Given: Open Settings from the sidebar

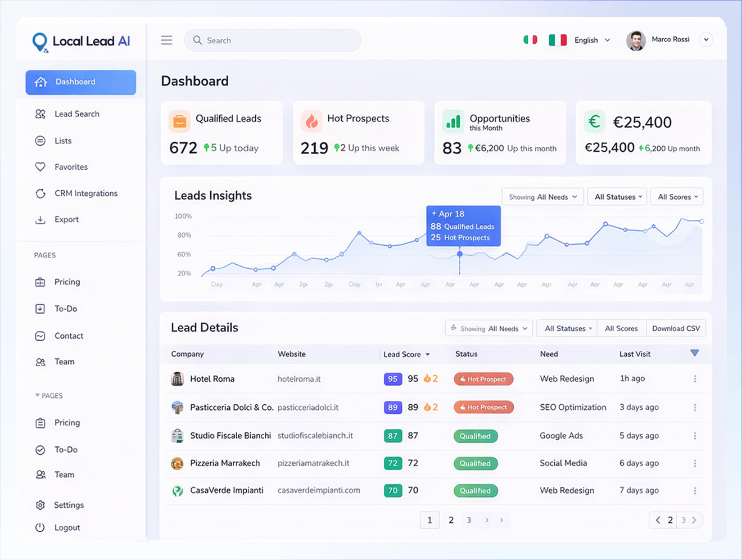Looking at the screenshot, I should pyautogui.click(x=68, y=505).
